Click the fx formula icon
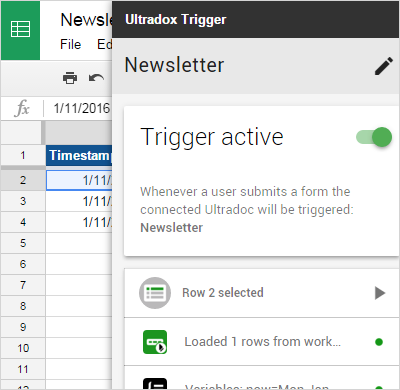The width and height of the screenshot is (400, 390). (x=22, y=108)
